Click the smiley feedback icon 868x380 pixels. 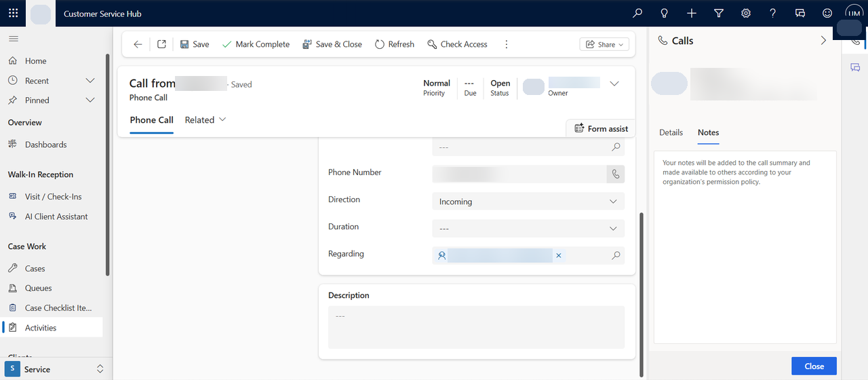click(x=827, y=13)
